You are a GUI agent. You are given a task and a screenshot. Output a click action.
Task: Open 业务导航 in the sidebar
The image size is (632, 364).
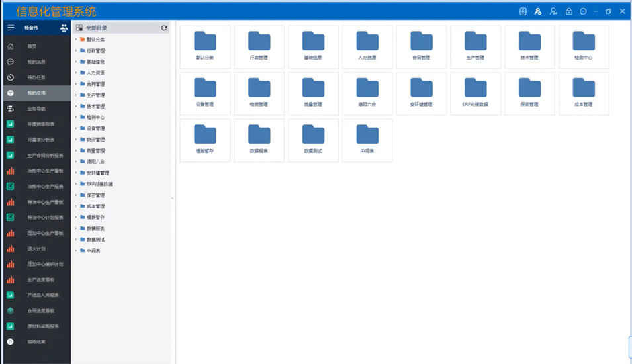click(x=36, y=109)
